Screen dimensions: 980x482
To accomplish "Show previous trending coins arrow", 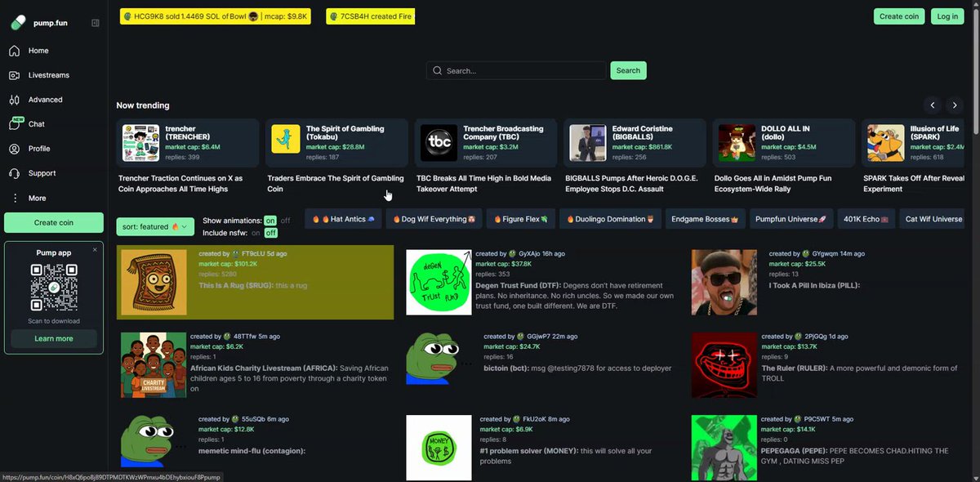I will pyautogui.click(x=933, y=105).
